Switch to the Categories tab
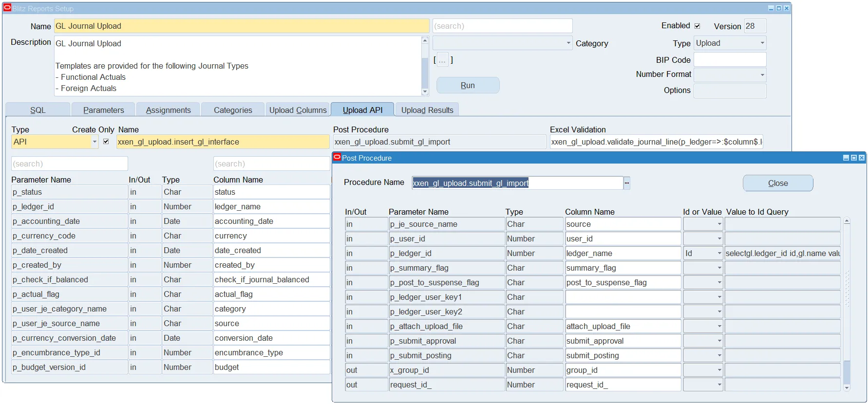This screenshot has height=404, width=868. 233,110
